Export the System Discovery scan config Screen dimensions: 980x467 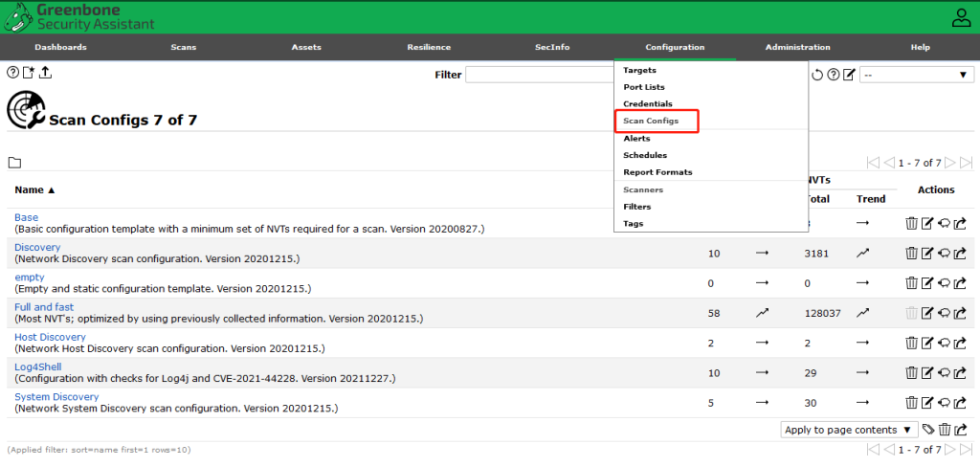(959, 402)
